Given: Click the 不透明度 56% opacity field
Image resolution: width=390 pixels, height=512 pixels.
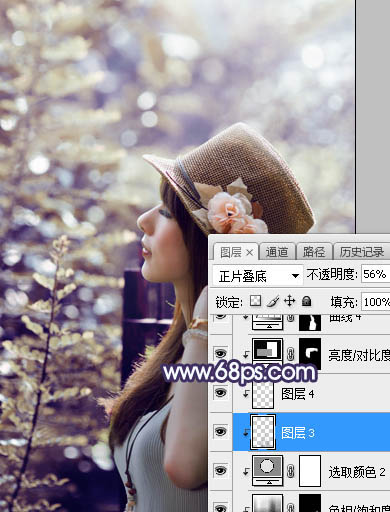Looking at the screenshot, I should 376,274.
